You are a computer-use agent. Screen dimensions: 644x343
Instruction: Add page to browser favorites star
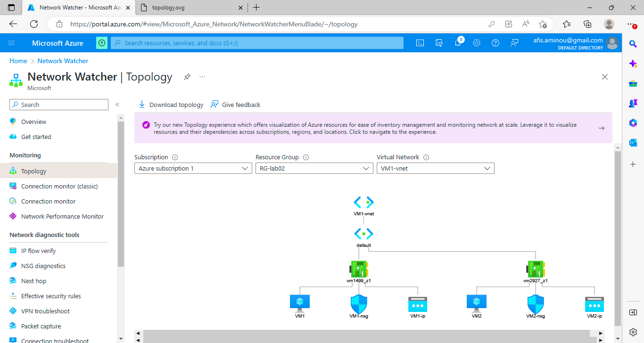click(543, 24)
